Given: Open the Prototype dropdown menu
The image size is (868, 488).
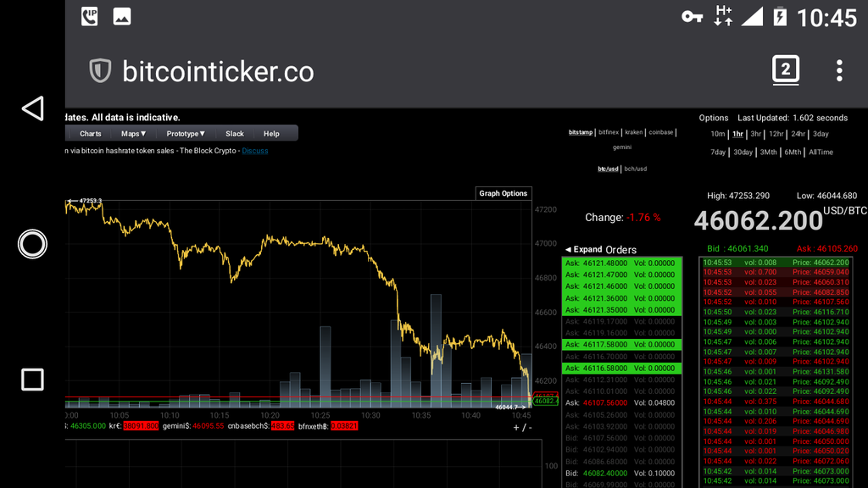Looking at the screenshot, I should pyautogui.click(x=186, y=134).
